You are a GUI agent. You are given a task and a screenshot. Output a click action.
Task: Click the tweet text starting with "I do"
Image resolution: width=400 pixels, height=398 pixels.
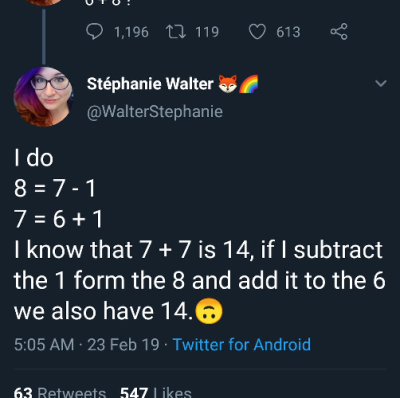click(200, 235)
